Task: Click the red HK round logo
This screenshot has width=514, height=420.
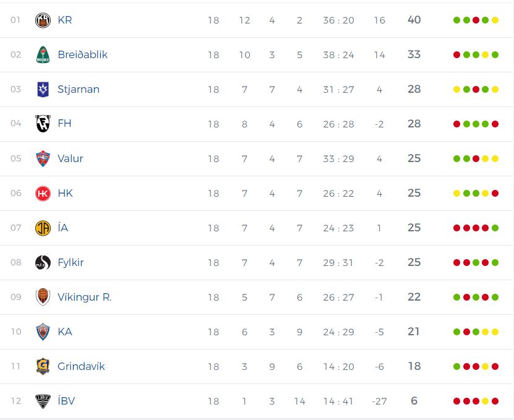Action: click(43, 194)
